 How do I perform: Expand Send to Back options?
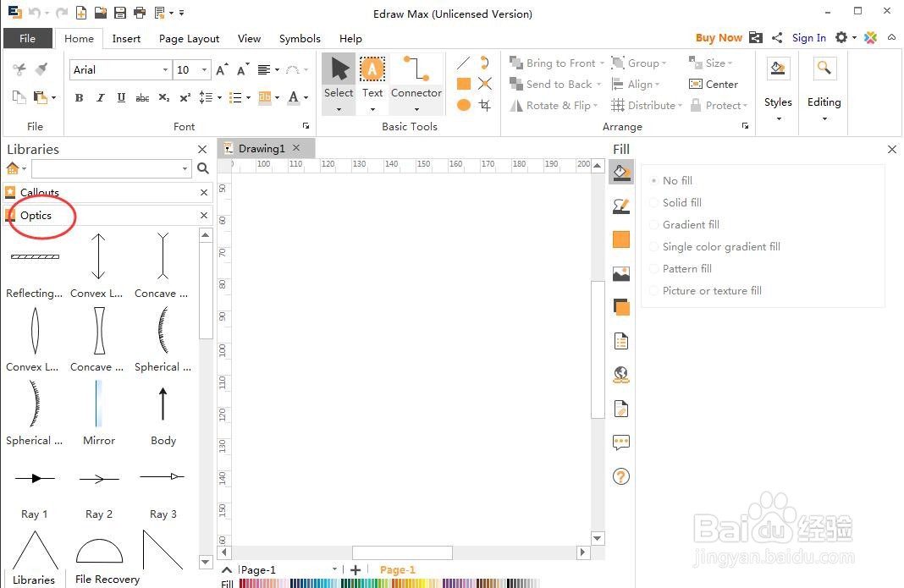pos(598,84)
